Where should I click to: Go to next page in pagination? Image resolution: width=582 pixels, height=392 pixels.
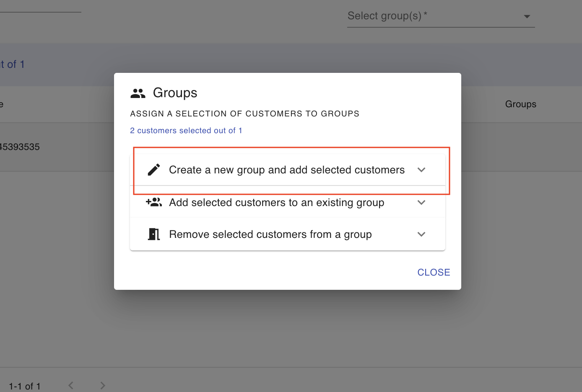pyautogui.click(x=103, y=385)
